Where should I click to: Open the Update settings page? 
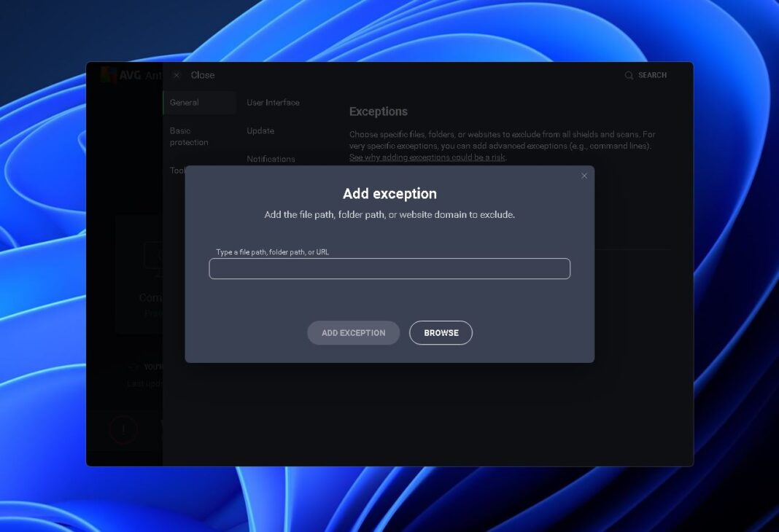point(261,130)
